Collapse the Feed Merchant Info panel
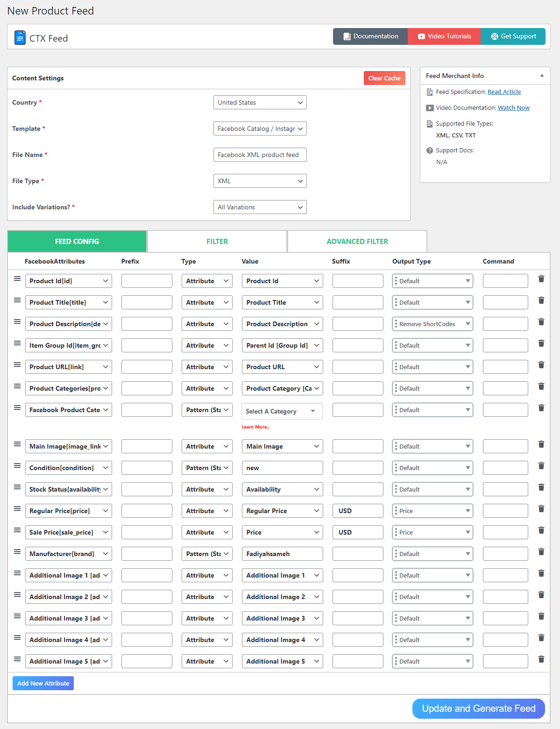Screen dimensions: 560x729 (x=542, y=76)
